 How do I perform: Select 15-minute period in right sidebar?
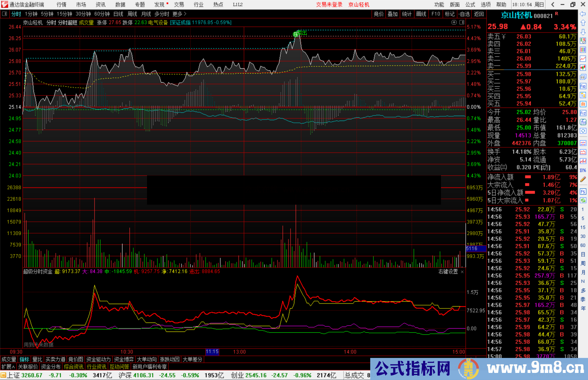pyautogui.click(x=583, y=227)
